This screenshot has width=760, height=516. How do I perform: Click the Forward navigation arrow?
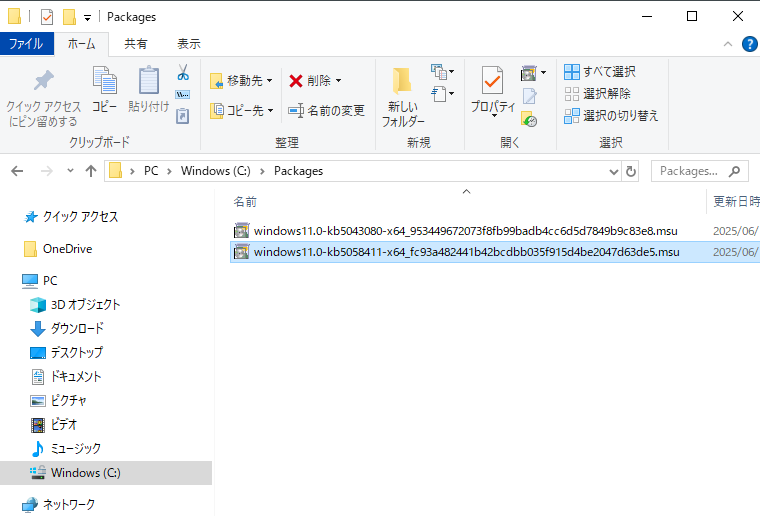(47, 171)
